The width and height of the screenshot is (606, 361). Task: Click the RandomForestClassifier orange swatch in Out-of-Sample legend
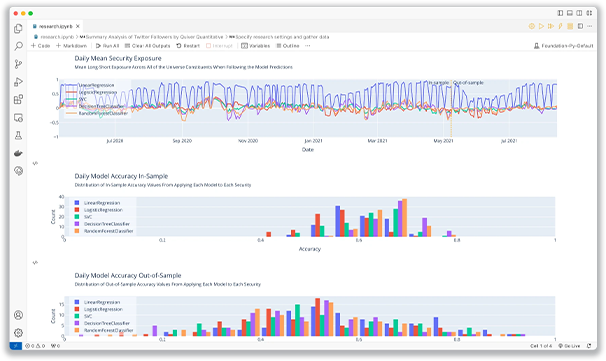(x=77, y=330)
